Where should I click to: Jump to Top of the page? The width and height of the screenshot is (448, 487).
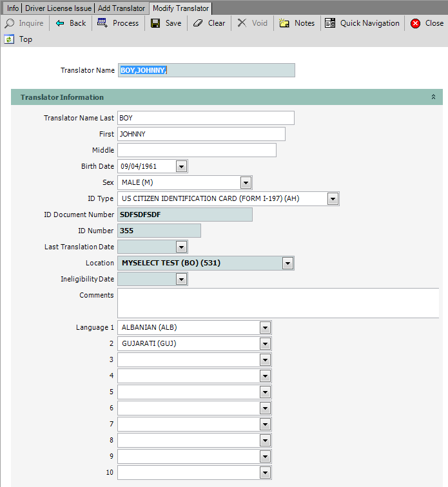10,39
